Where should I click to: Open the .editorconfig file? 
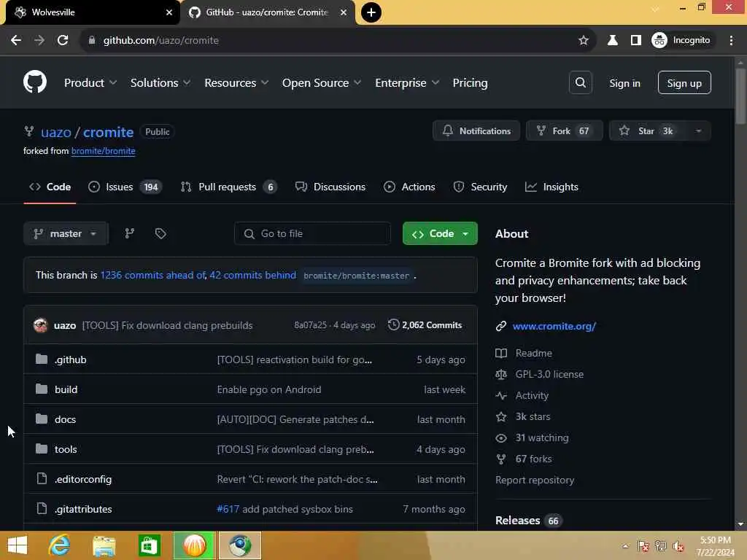click(83, 479)
